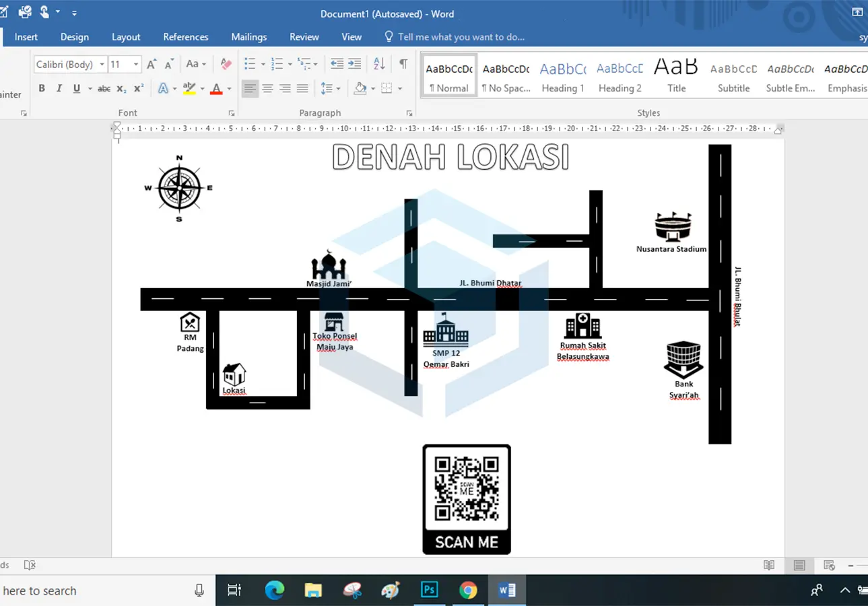Click Task View icon on taskbar
Viewport: 868px width, 606px height.
tap(234, 591)
